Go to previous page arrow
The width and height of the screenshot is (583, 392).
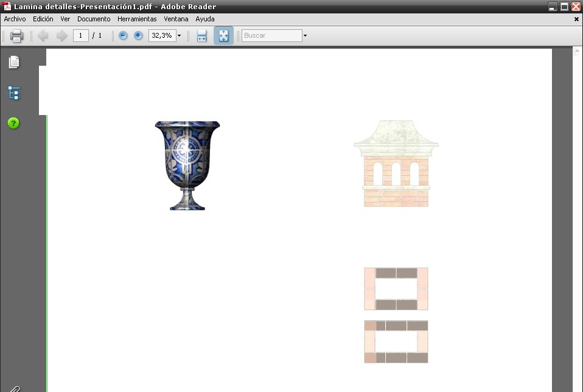click(x=43, y=36)
